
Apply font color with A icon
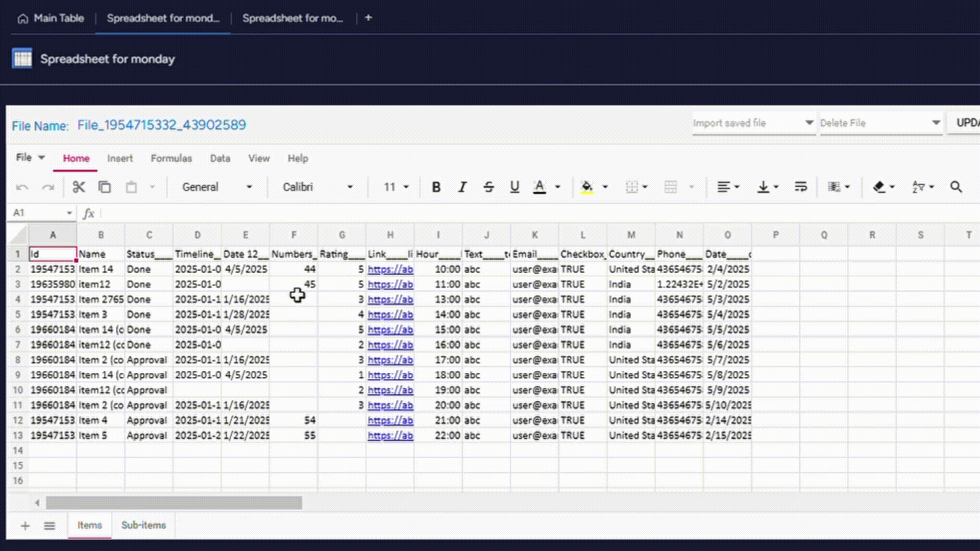click(x=540, y=187)
